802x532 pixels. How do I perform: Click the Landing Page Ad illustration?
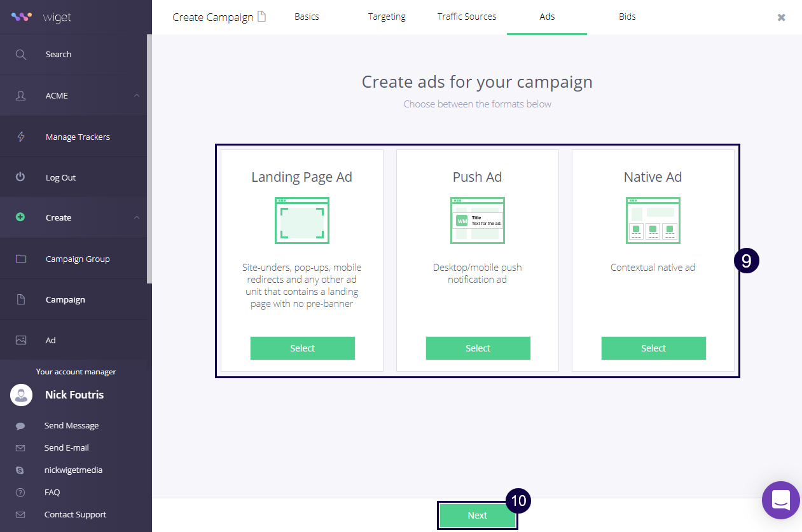302,221
